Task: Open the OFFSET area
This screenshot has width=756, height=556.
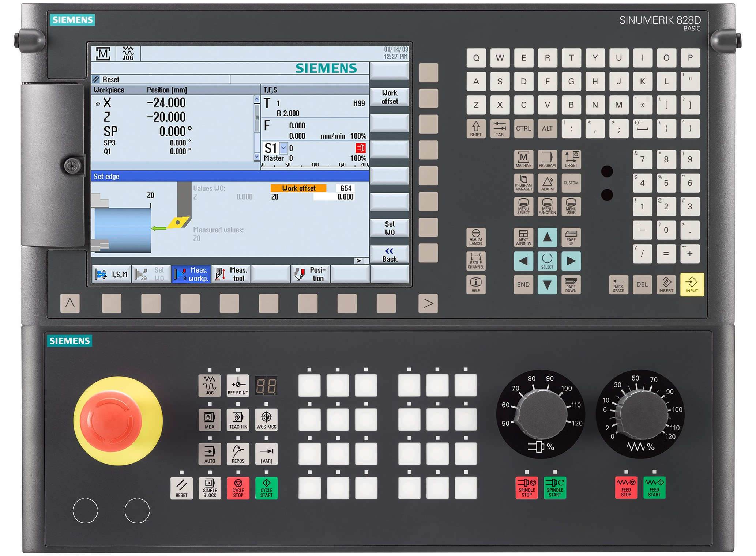Action: click(572, 160)
